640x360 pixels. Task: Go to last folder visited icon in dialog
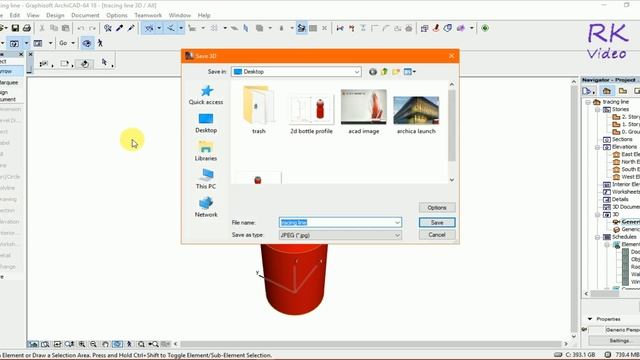pyautogui.click(x=373, y=72)
